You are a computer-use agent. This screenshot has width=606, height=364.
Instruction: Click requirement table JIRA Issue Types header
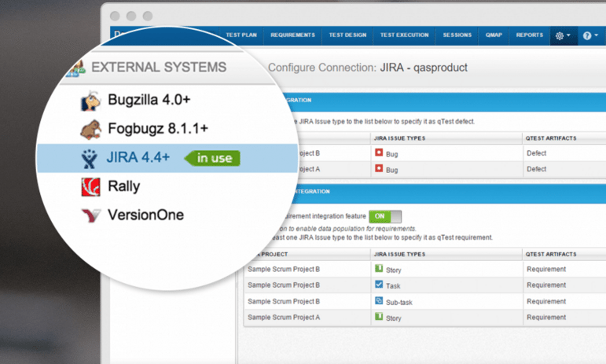pos(399,254)
